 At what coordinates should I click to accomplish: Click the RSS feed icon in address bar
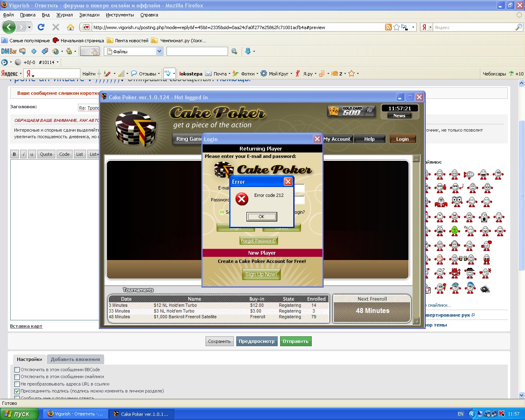388,27
